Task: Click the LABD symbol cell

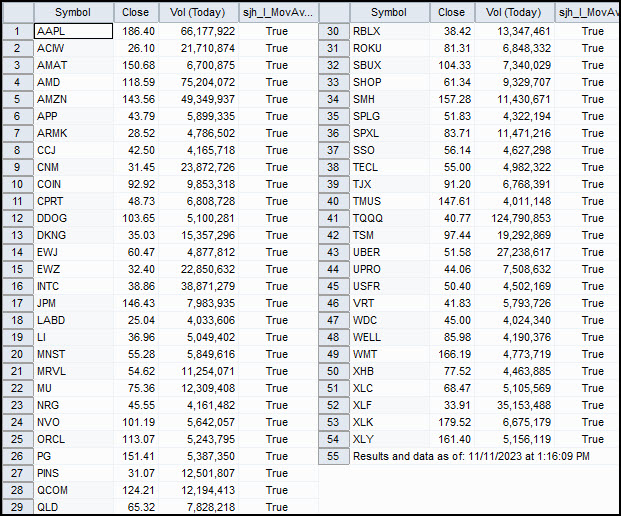Action: (74, 320)
